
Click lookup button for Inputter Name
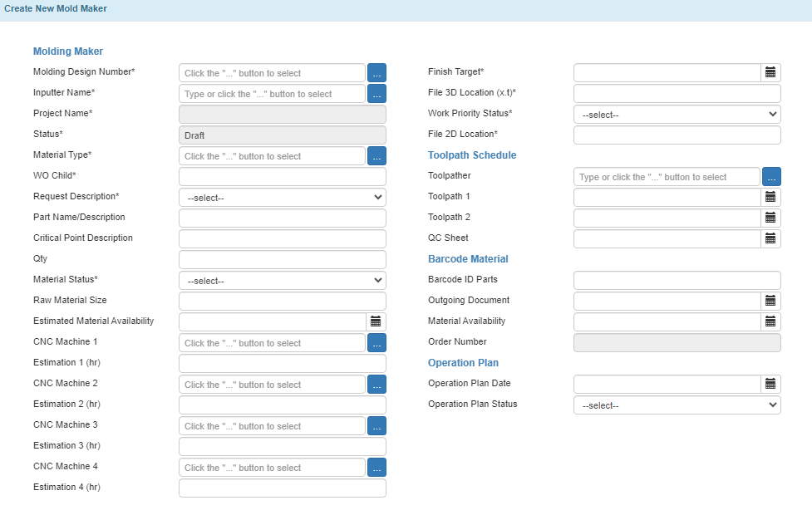click(377, 94)
